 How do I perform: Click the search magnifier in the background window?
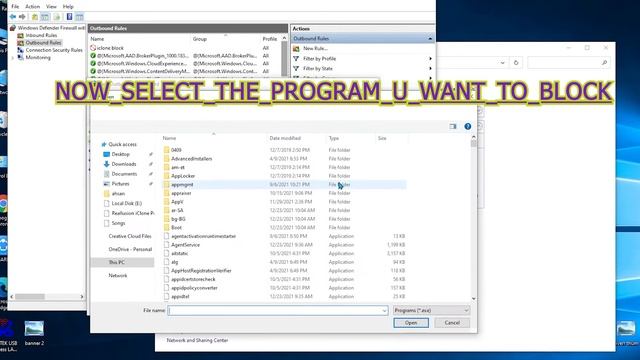(x=604, y=63)
